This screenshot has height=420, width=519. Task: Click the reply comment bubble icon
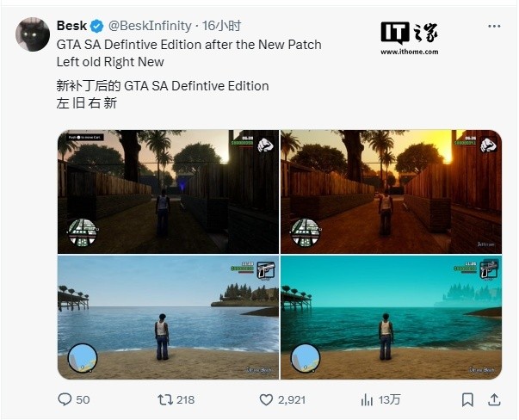(65, 399)
